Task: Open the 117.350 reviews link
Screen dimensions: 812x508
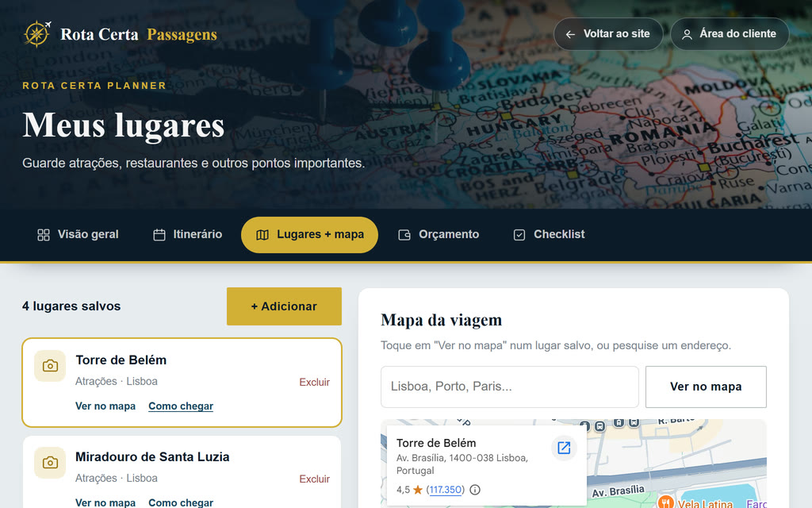Action: (x=446, y=489)
